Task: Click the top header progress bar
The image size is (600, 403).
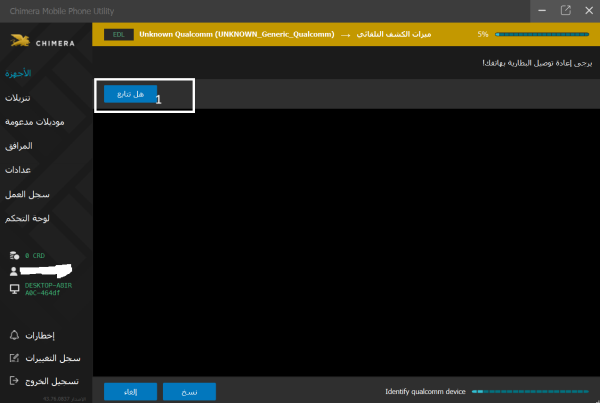Action: [x=542, y=34]
